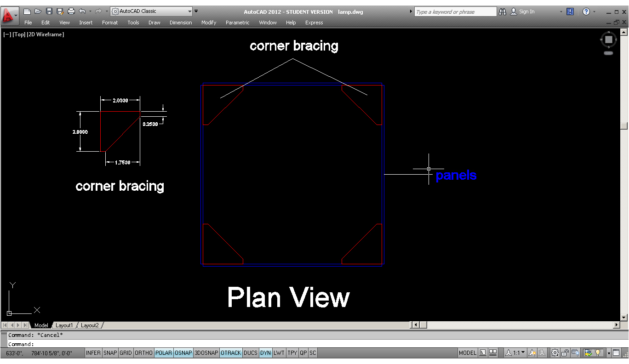Image resolution: width=629 pixels, height=364 pixels.
Task: Click the Sign In button
Action: click(x=522, y=12)
